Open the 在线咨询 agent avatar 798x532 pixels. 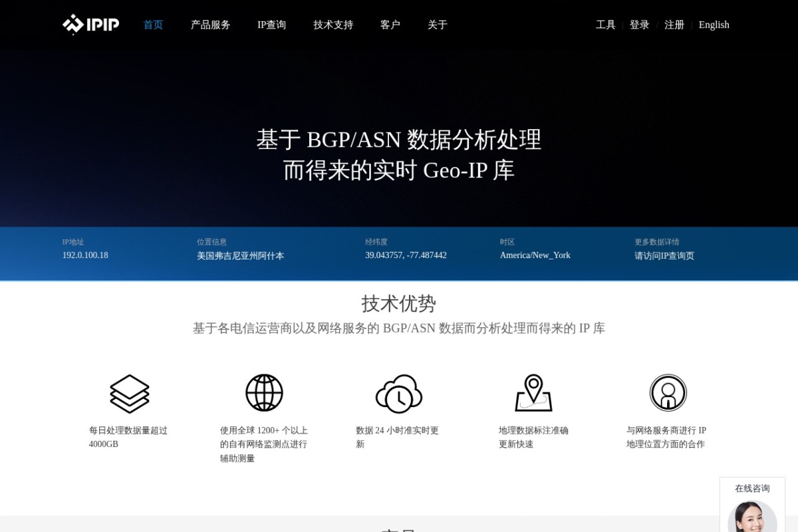click(752, 517)
